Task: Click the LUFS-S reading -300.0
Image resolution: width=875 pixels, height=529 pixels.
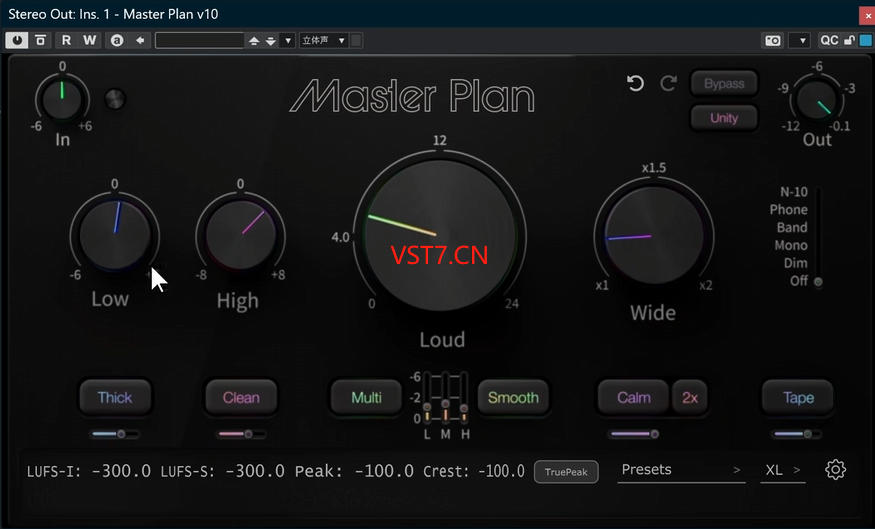Action: (255, 472)
